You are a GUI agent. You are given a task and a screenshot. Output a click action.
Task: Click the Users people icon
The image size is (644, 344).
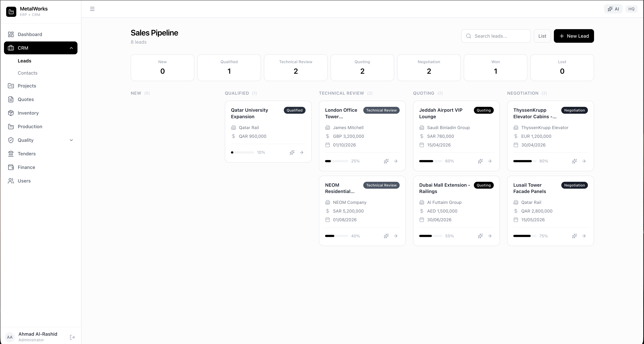pos(11,181)
